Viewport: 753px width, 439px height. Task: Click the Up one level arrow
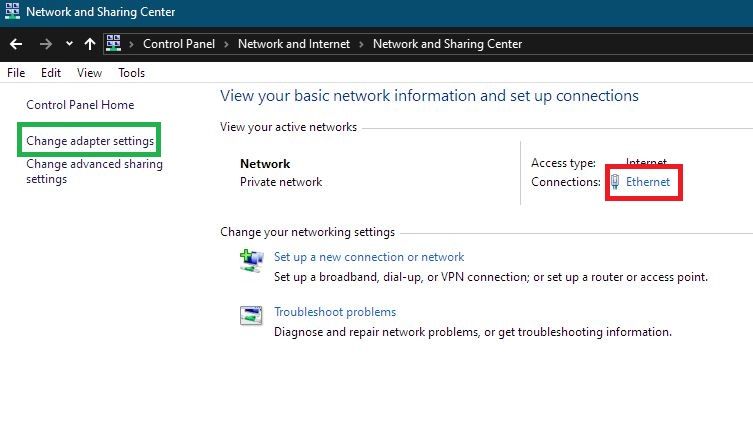pyautogui.click(x=89, y=44)
